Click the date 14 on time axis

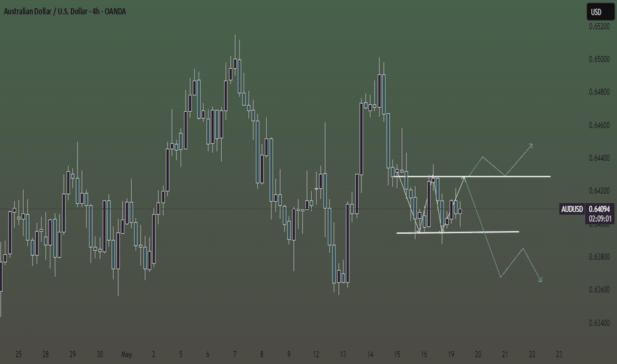(370, 355)
